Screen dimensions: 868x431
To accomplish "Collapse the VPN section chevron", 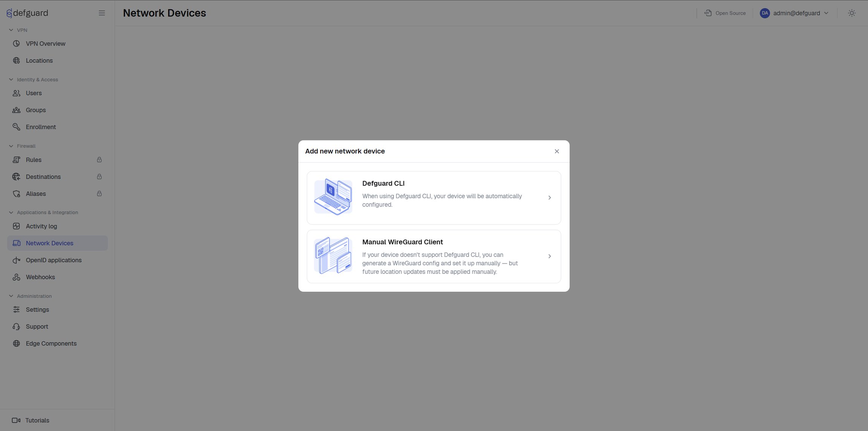I will coord(11,30).
